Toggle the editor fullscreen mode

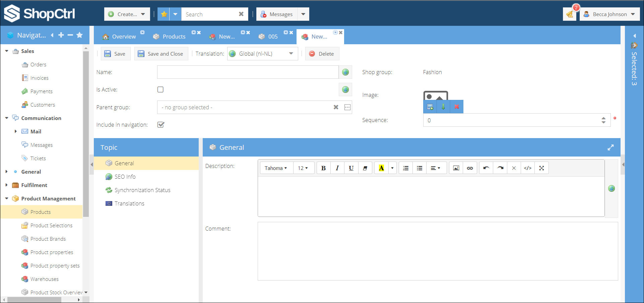pyautogui.click(x=541, y=168)
